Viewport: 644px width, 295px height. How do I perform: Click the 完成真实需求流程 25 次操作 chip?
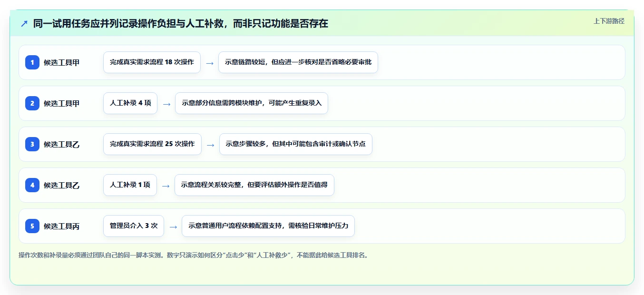coord(152,144)
